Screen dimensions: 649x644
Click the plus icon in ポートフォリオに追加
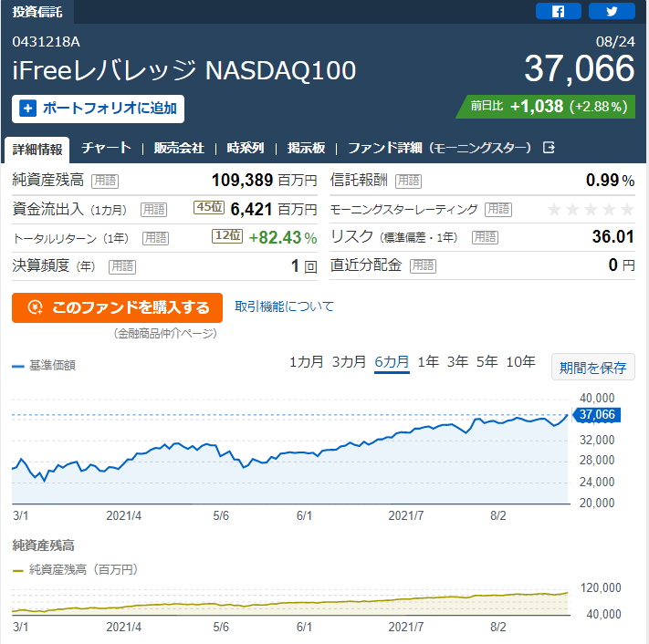point(27,109)
